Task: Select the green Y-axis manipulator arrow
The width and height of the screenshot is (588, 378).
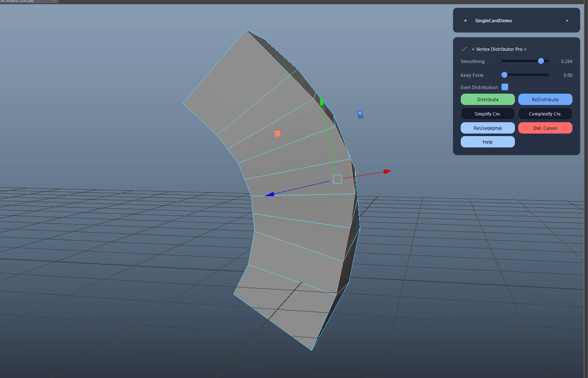Action: coord(321,101)
